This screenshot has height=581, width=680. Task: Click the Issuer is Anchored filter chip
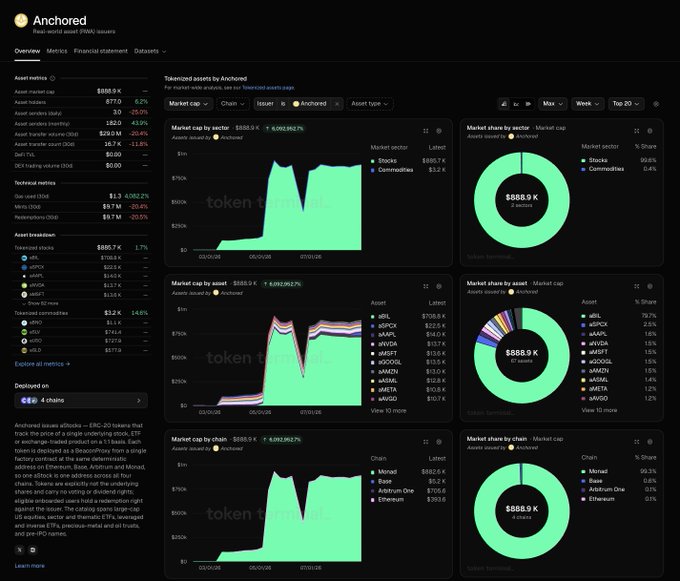tap(298, 104)
